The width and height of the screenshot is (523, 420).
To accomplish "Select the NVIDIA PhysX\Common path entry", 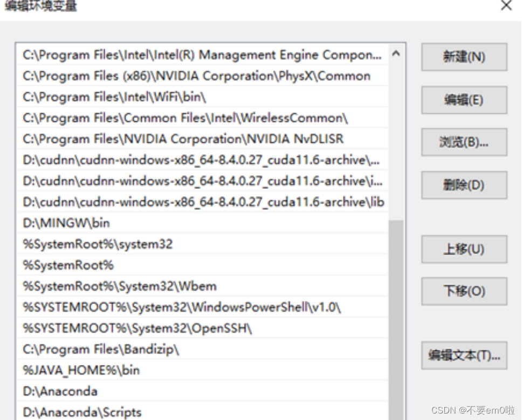I will click(203, 75).
